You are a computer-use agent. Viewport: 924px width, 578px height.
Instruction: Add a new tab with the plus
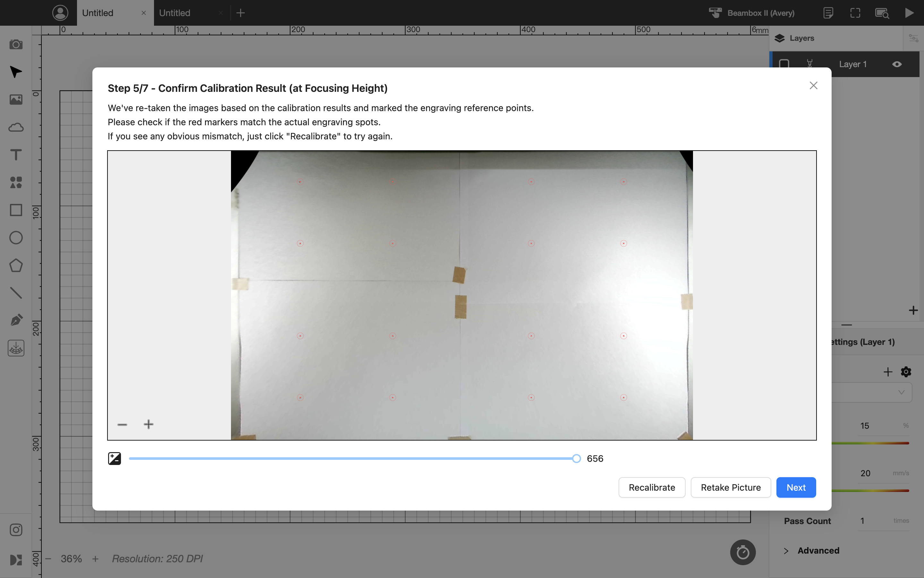[241, 13]
